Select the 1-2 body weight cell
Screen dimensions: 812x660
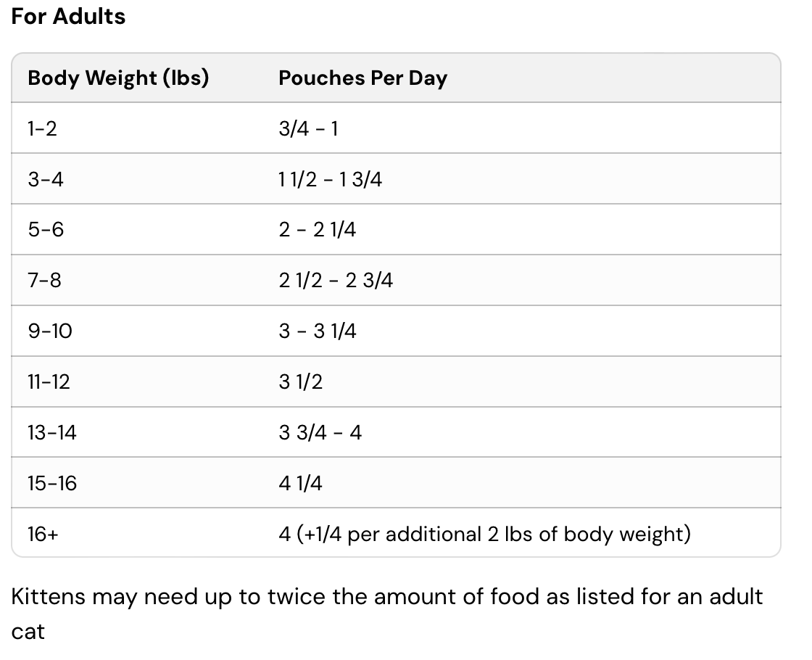pyautogui.click(x=42, y=128)
